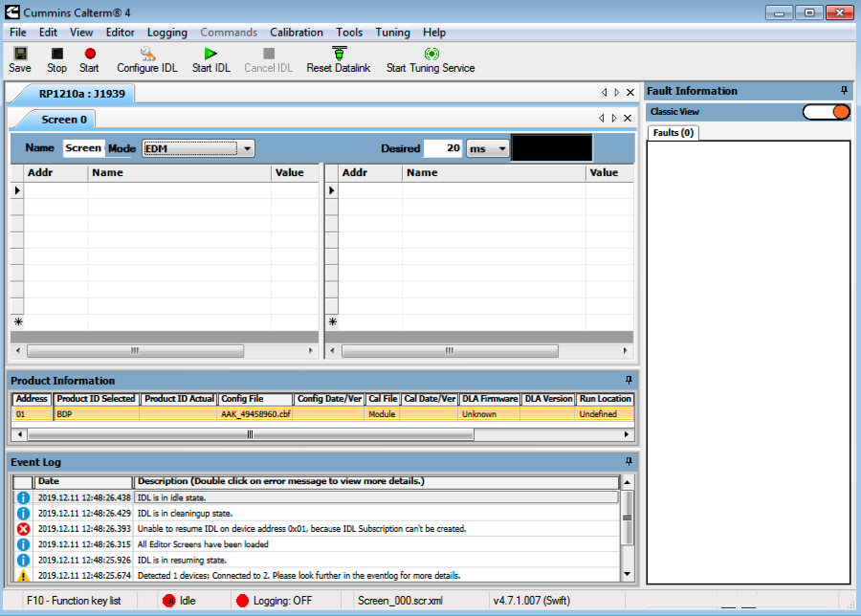Close the Screen 0 tab

coord(628,118)
